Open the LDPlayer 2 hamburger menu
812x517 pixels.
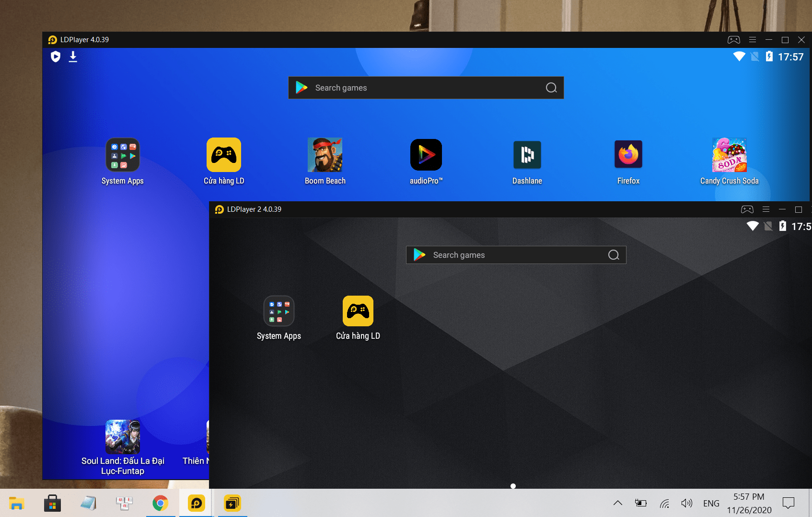766,209
